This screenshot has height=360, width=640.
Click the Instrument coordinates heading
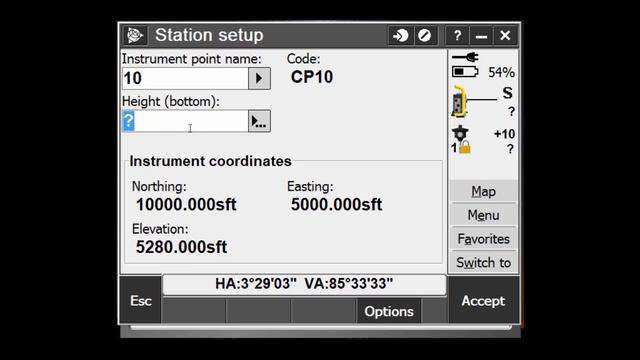pos(211,161)
